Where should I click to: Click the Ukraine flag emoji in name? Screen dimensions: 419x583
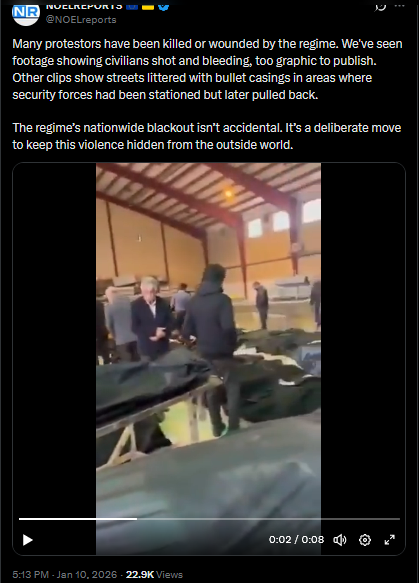point(148,6)
